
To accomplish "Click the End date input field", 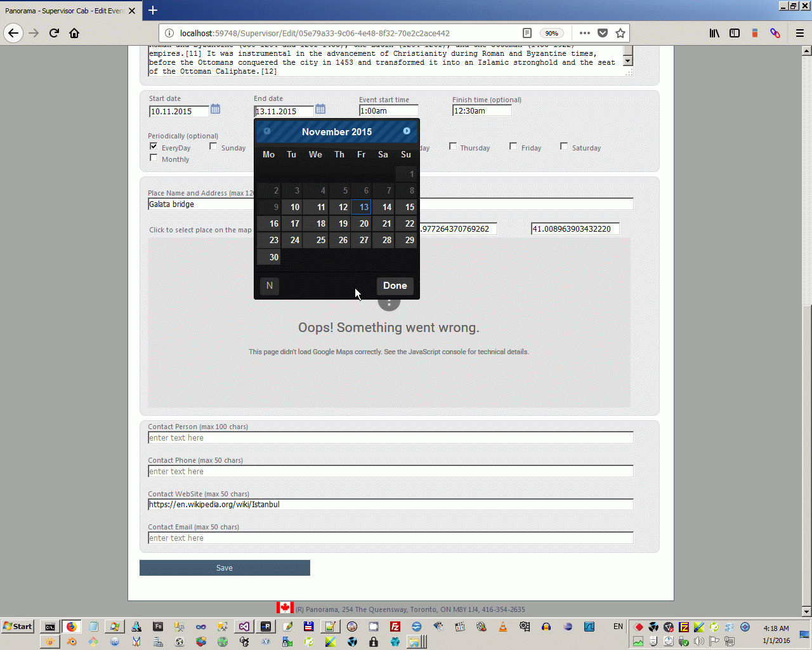I will click(284, 111).
